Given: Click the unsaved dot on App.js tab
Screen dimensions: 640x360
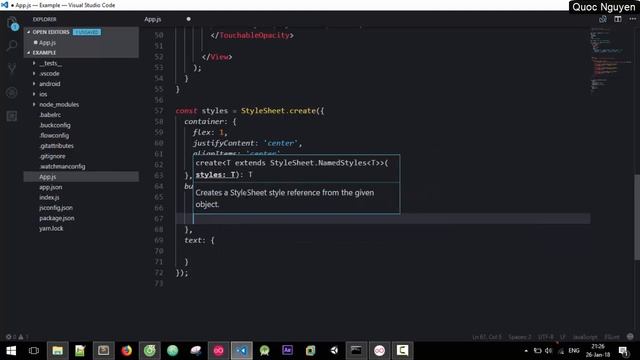Looking at the screenshot, I should pyautogui.click(x=188, y=19).
